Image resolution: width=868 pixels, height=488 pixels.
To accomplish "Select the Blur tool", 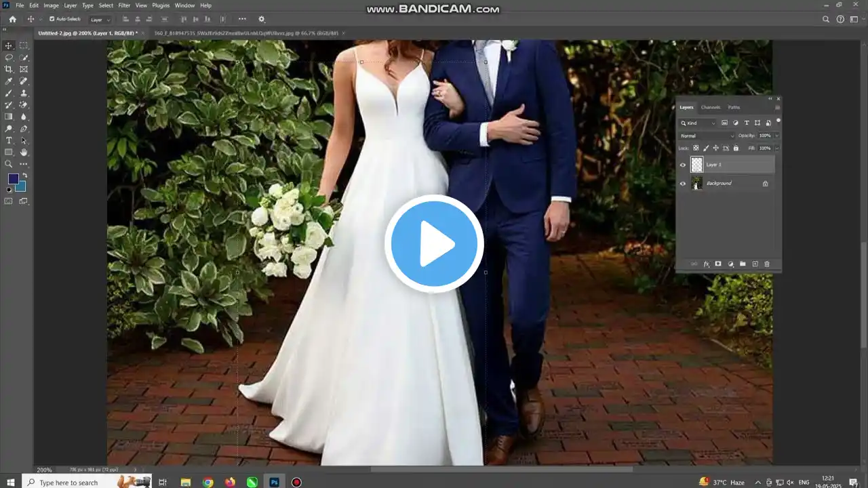I will coord(24,117).
